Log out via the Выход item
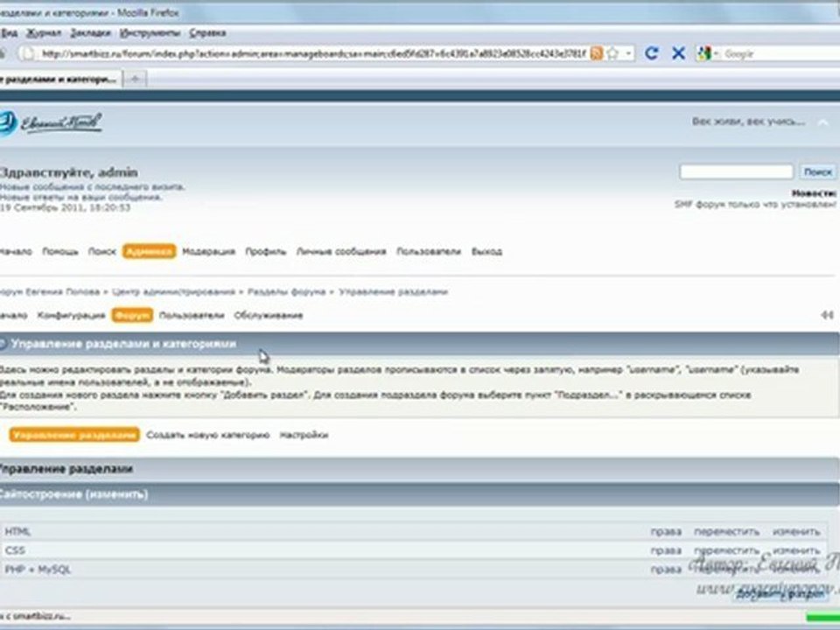Image resolution: width=840 pixels, height=630 pixels. click(486, 251)
